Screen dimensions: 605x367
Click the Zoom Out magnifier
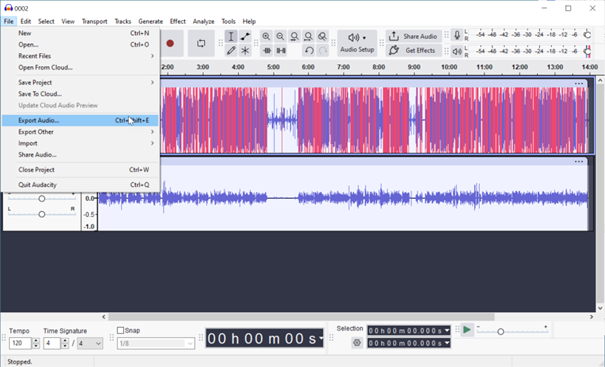point(280,37)
